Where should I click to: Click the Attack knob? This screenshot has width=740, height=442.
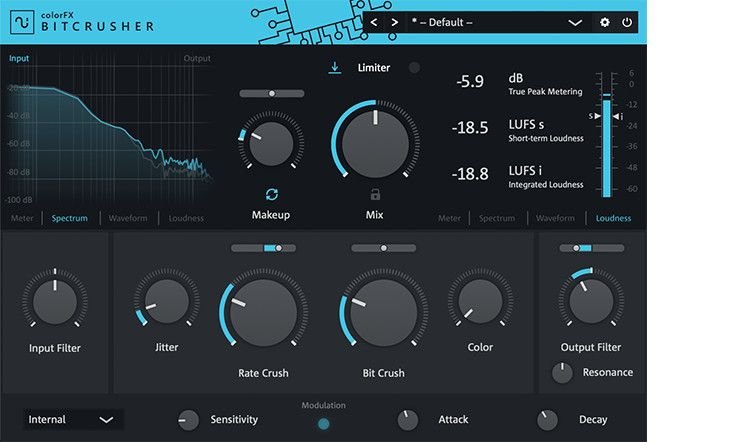(x=408, y=420)
